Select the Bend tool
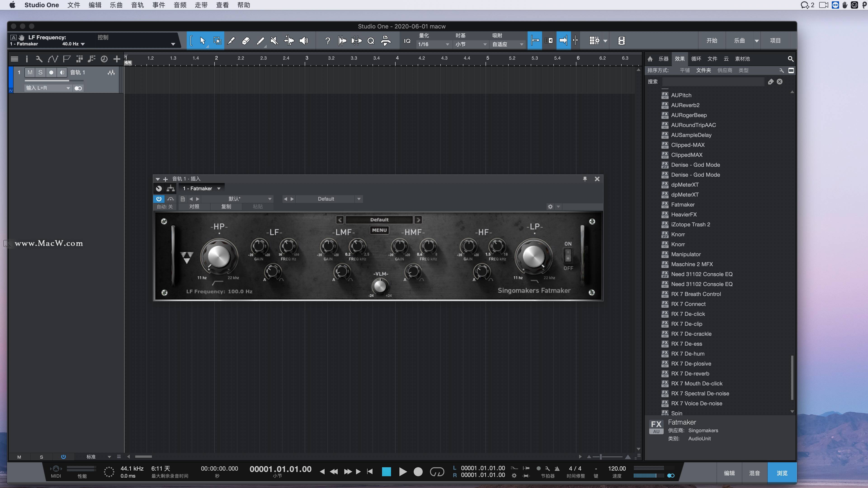 point(289,41)
